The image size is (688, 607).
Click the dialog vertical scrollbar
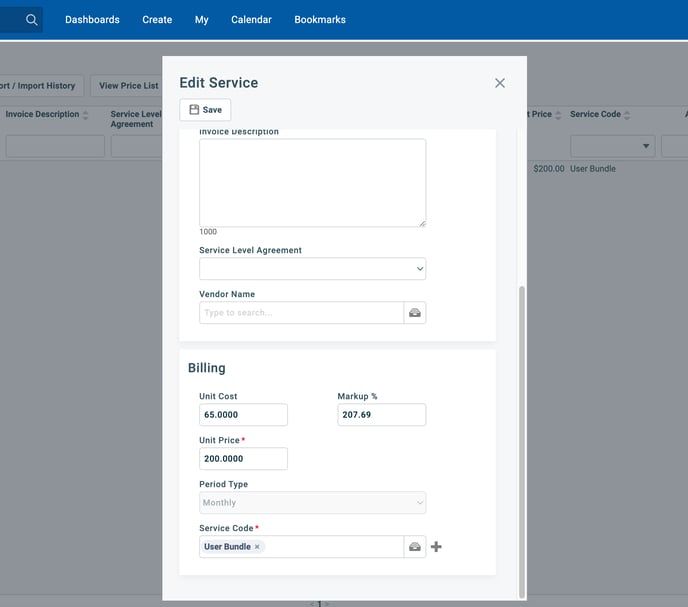(x=522, y=441)
